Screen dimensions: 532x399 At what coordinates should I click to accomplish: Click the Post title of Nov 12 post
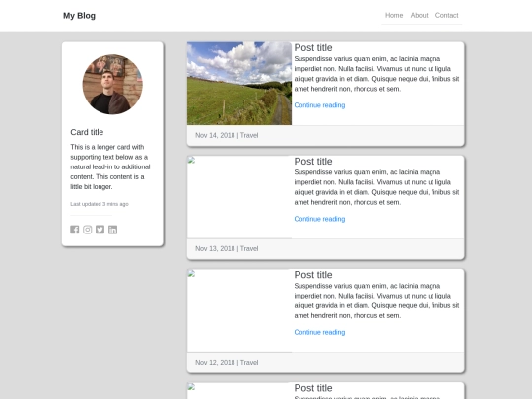313,275
